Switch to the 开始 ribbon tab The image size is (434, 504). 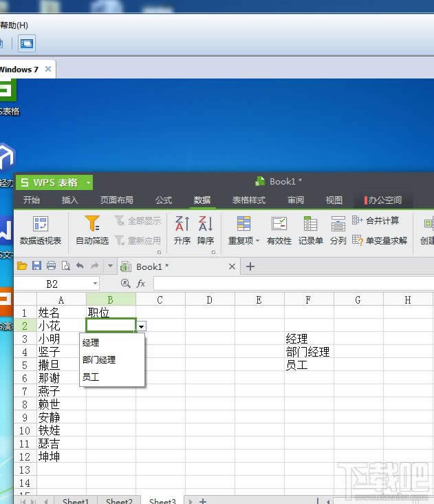[32, 200]
